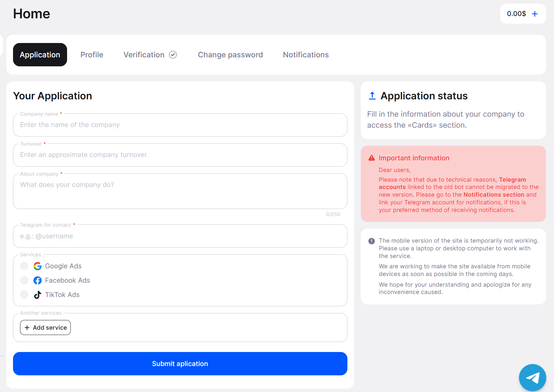
Task: Click the blue plus icon beside balance
Action: (x=535, y=14)
